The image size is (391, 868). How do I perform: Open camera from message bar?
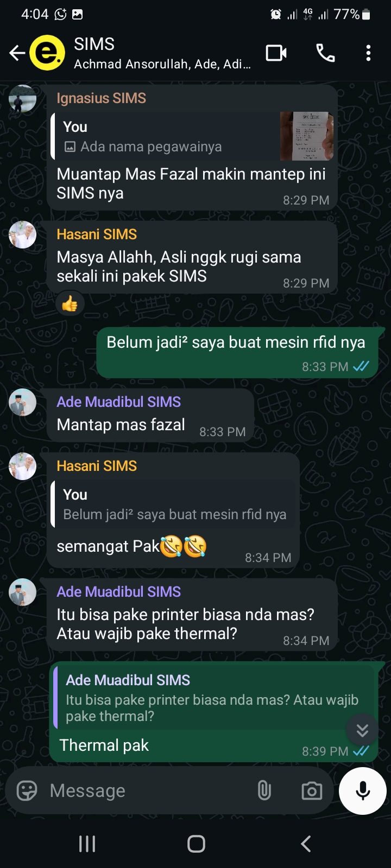pyautogui.click(x=312, y=790)
